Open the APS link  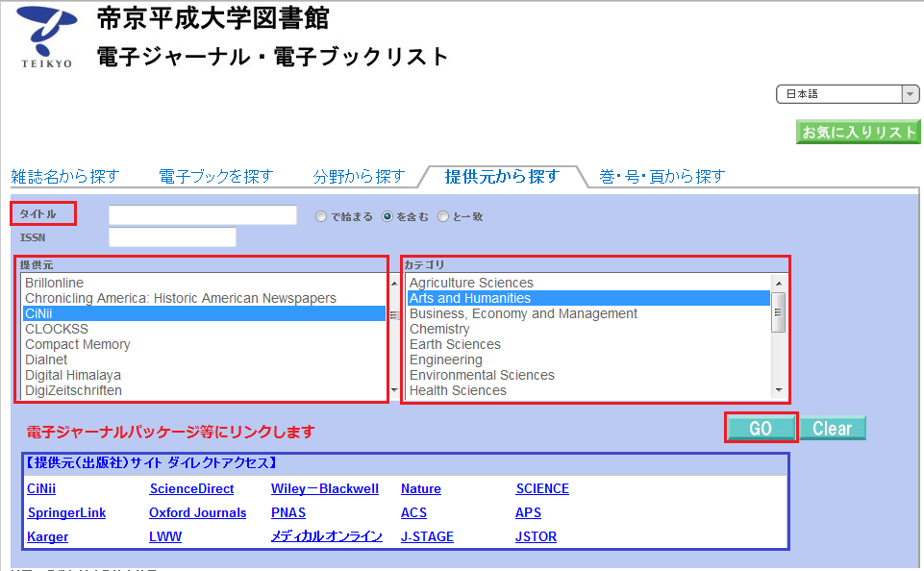pyautogui.click(x=528, y=512)
